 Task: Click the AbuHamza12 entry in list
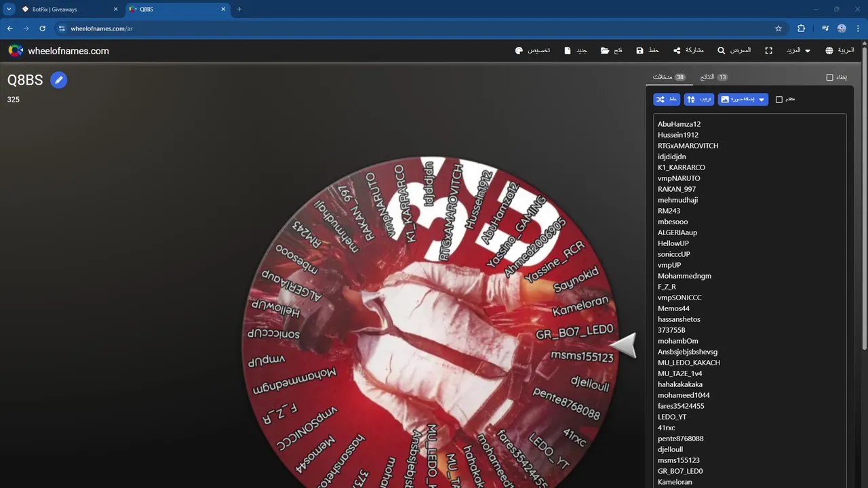tap(679, 124)
